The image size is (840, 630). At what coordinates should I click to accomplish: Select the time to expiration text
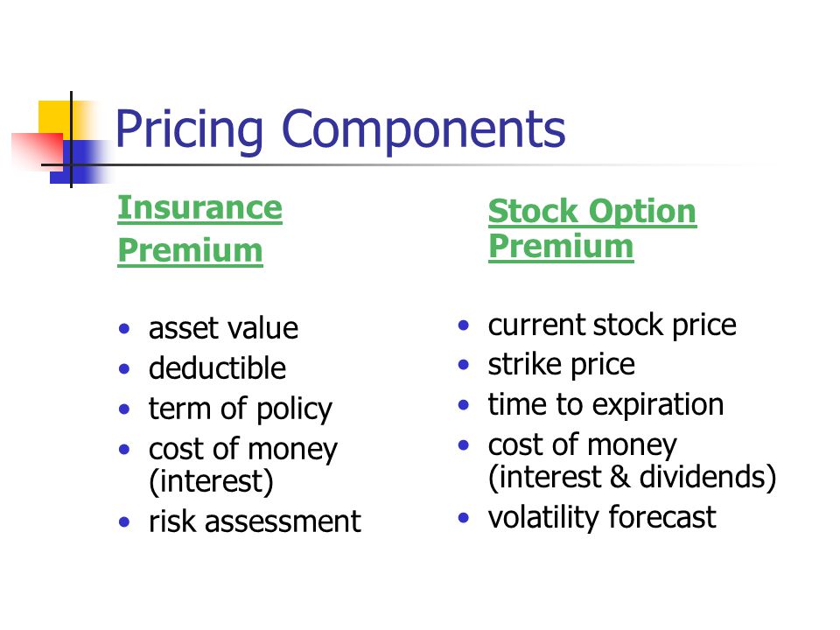coord(605,405)
